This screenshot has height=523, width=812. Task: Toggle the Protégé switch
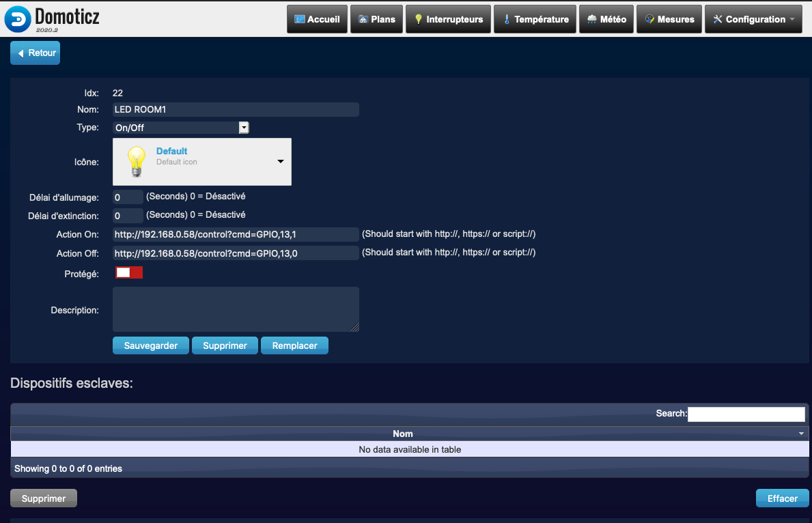pos(129,273)
